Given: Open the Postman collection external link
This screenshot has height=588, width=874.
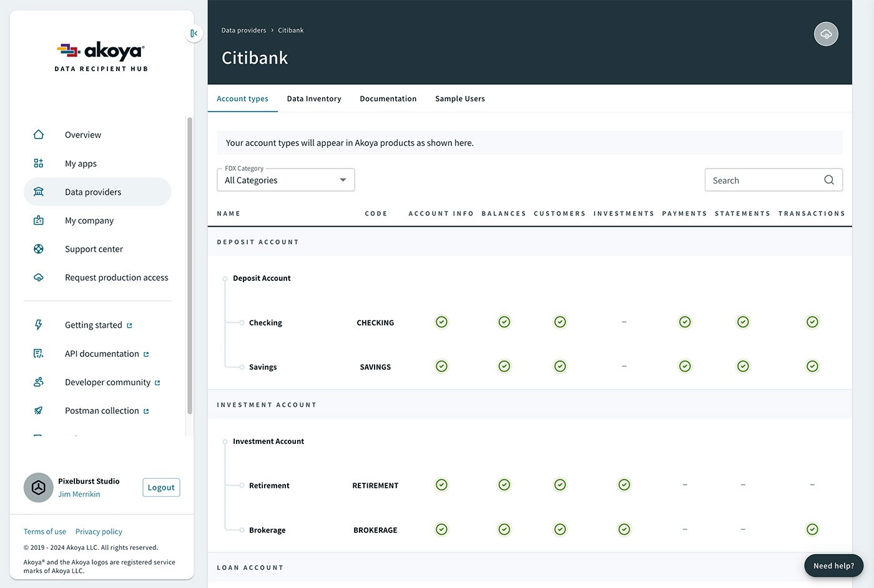Looking at the screenshot, I should [x=107, y=411].
